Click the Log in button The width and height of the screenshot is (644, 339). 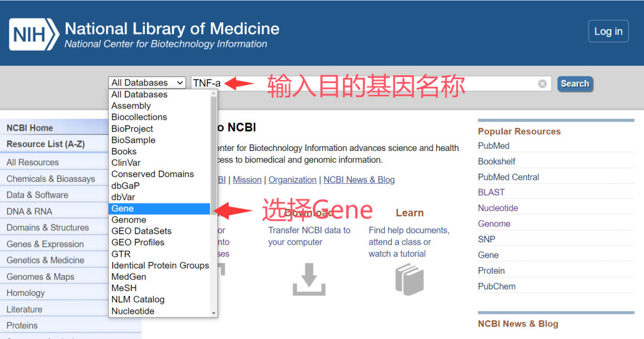click(608, 32)
